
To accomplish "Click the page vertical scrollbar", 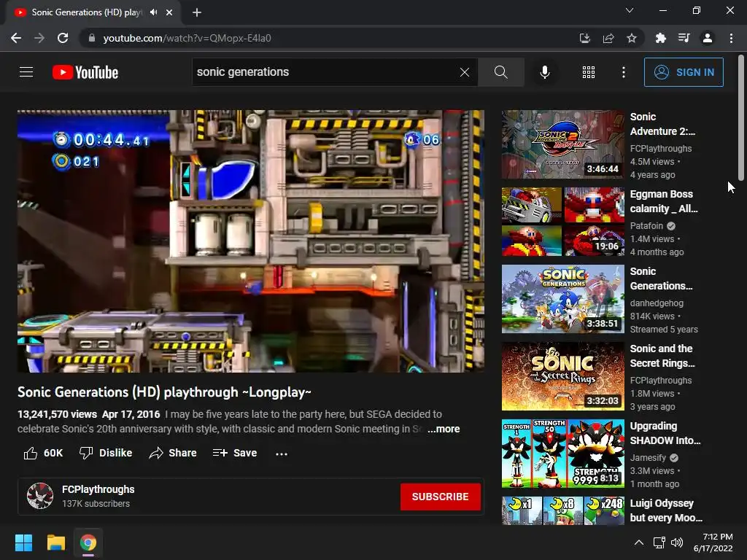I will pyautogui.click(x=741, y=118).
